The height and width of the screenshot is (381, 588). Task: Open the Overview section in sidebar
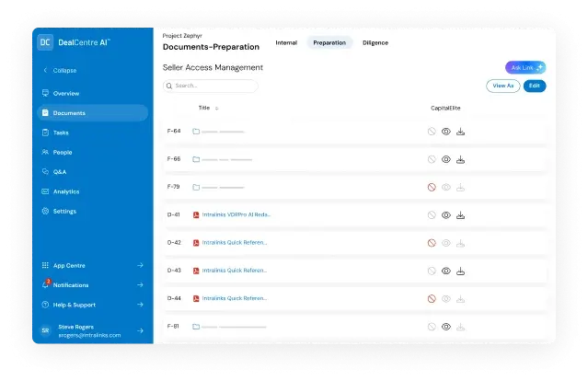[x=65, y=93]
